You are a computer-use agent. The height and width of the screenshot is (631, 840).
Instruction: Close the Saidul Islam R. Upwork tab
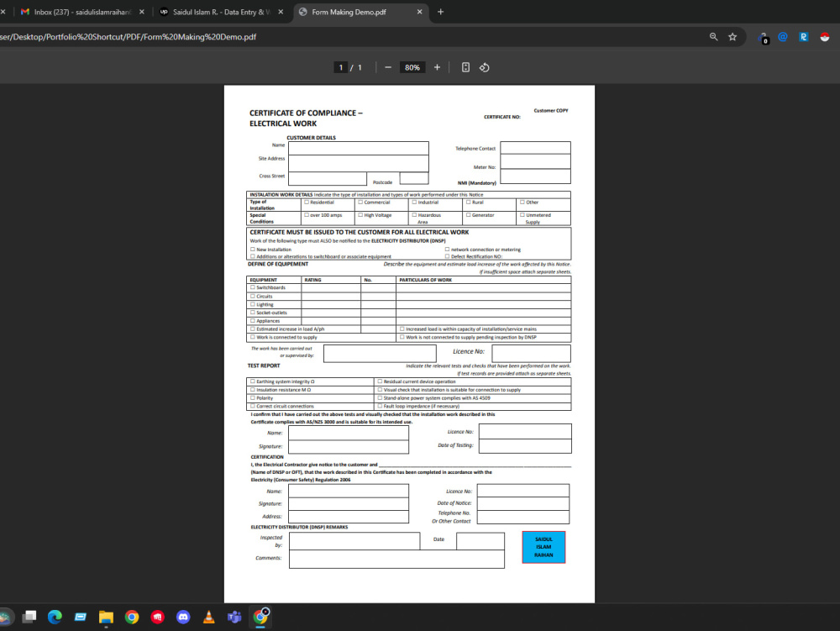click(x=281, y=12)
